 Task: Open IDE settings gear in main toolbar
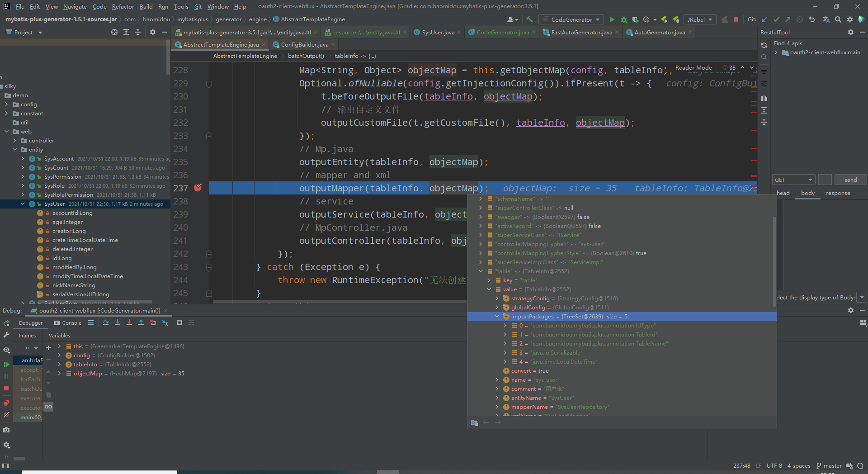[x=850, y=19]
